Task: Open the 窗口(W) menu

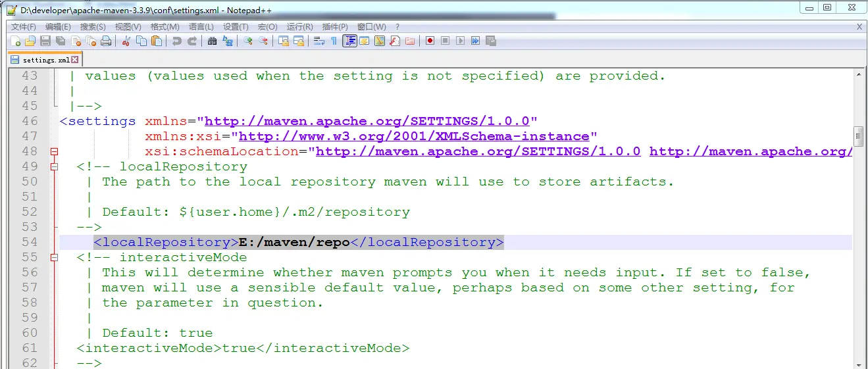Action: (x=371, y=27)
